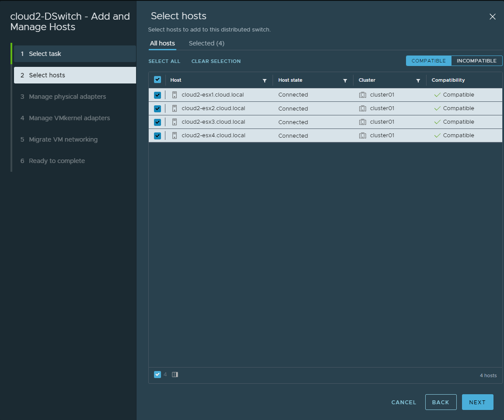The image size is (504, 420).
Task: Click cluster01 text in cloud2-esx3 row
Action: click(x=382, y=122)
